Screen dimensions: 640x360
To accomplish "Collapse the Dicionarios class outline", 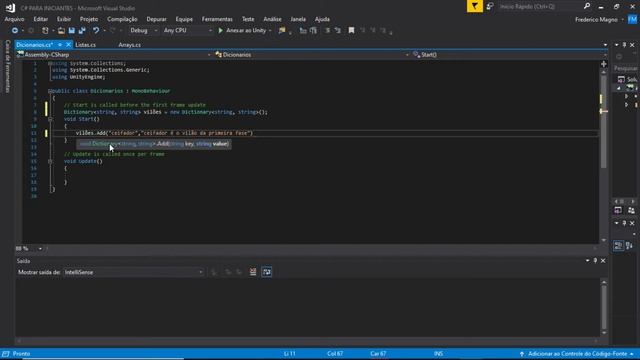I will (50, 91).
